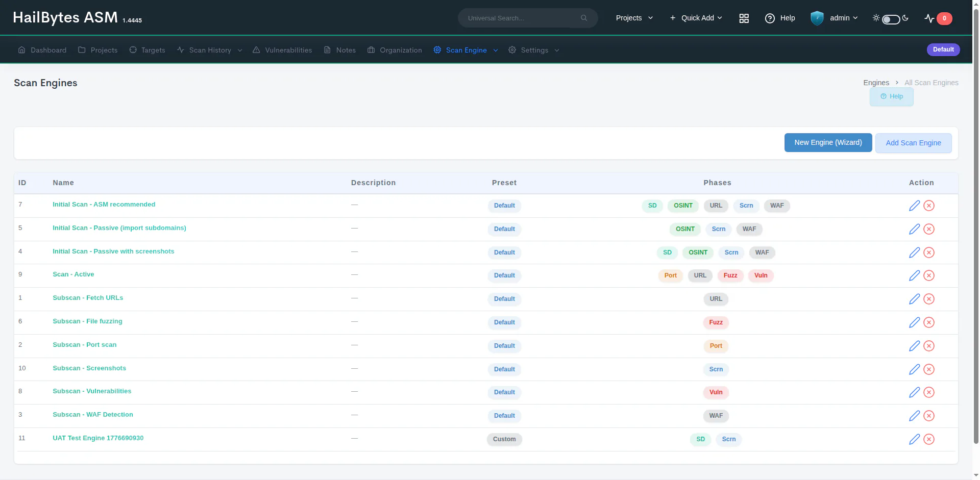This screenshot has height=480, width=980.
Task: Click the red notification count badge
Action: [x=944, y=18]
